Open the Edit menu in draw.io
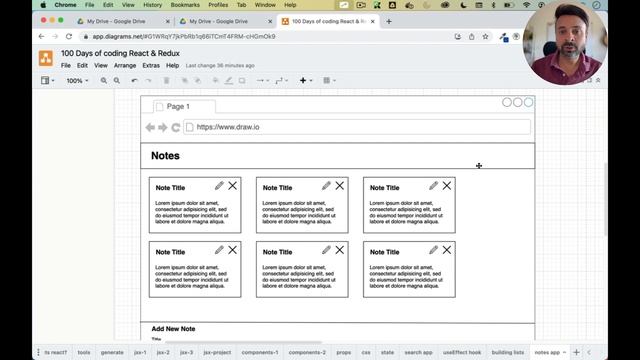 [x=82, y=65]
